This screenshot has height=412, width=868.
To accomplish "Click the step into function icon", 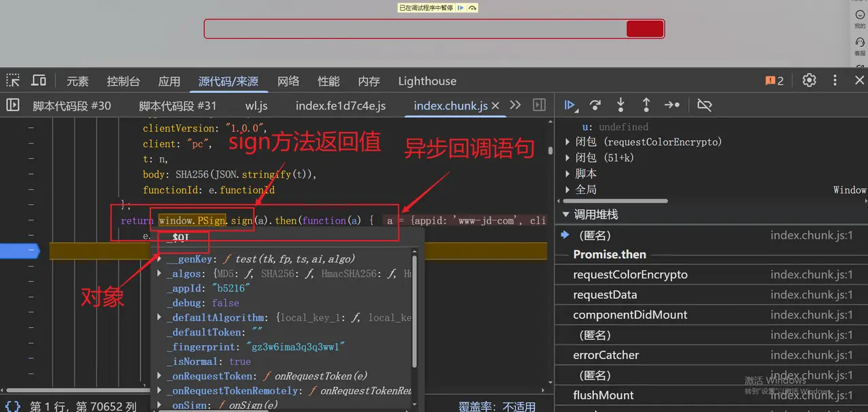I will [x=620, y=105].
